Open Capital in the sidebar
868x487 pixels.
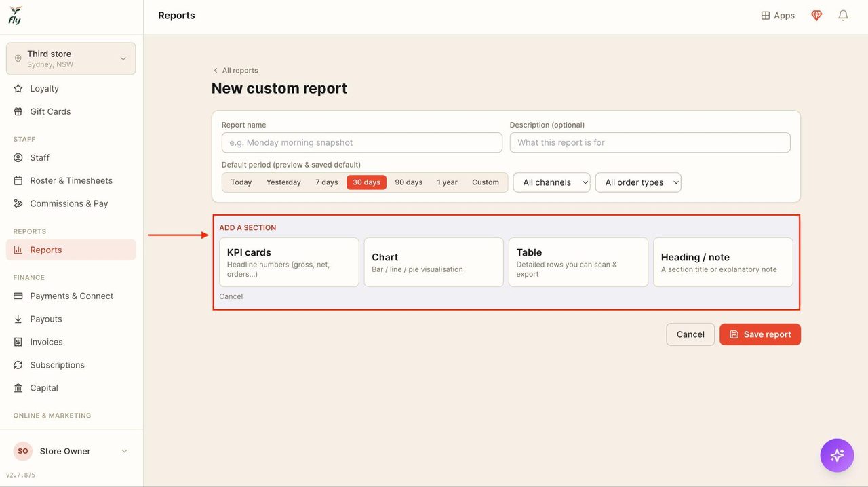pos(71,388)
